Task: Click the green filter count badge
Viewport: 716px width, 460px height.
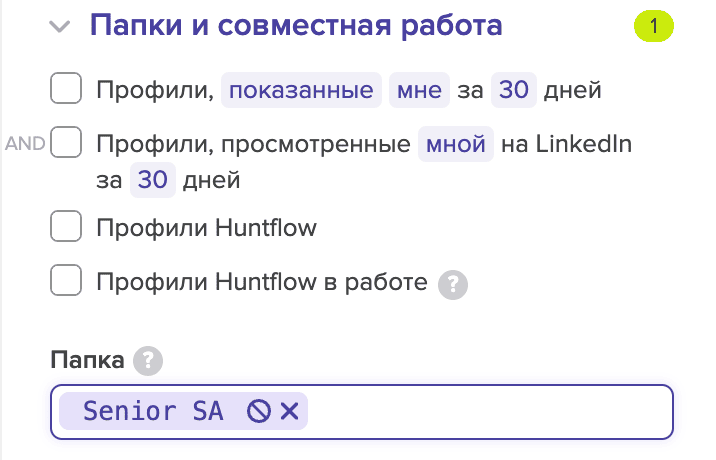Action: [654, 26]
